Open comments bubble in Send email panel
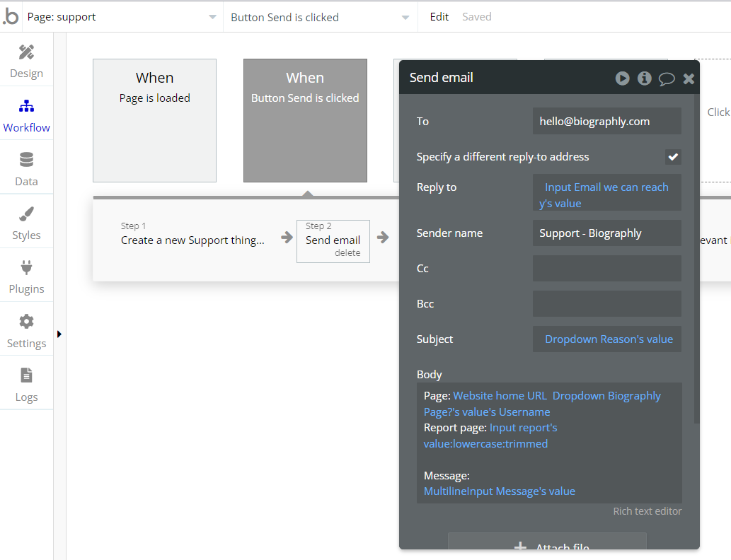The width and height of the screenshot is (731, 560). coord(667,78)
